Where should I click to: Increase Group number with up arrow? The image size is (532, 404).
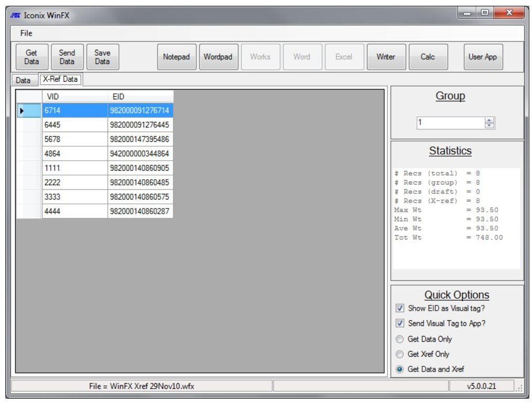489,120
